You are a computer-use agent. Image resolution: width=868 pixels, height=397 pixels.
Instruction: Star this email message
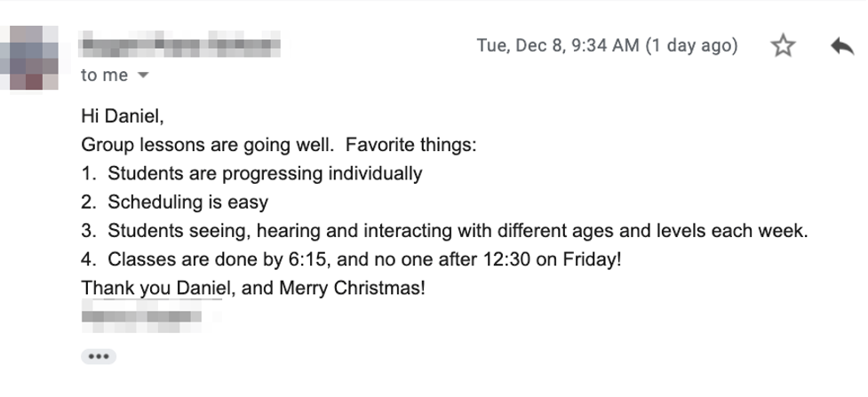coord(783,46)
